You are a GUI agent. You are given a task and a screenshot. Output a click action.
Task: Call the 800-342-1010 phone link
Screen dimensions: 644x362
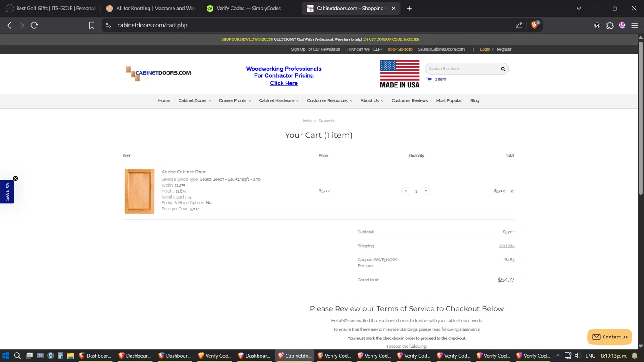pyautogui.click(x=400, y=49)
